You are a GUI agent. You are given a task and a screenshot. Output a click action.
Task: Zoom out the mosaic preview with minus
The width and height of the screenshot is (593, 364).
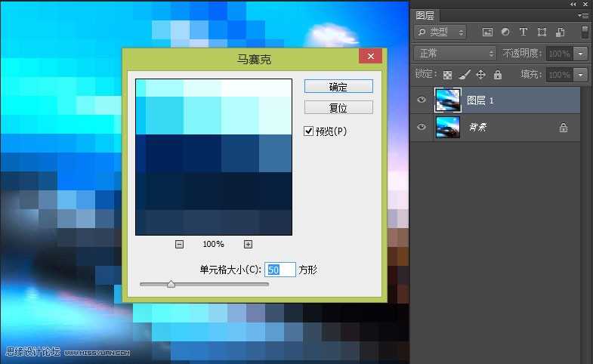[179, 244]
